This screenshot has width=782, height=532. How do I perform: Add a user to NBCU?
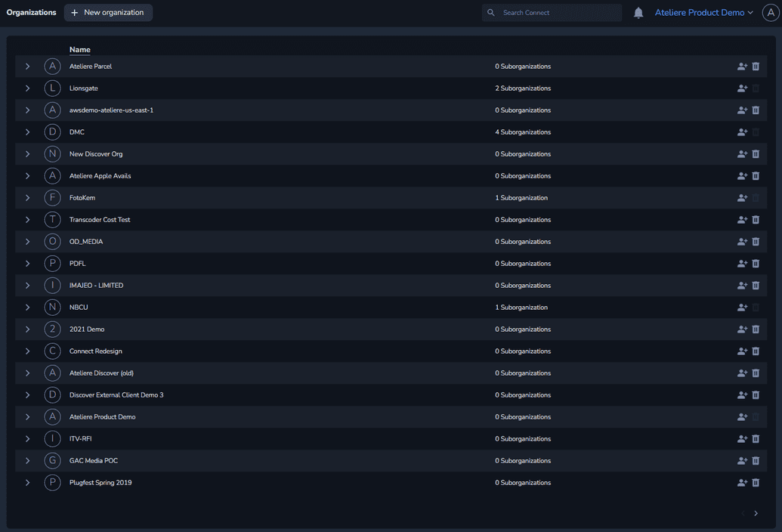point(742,308)
